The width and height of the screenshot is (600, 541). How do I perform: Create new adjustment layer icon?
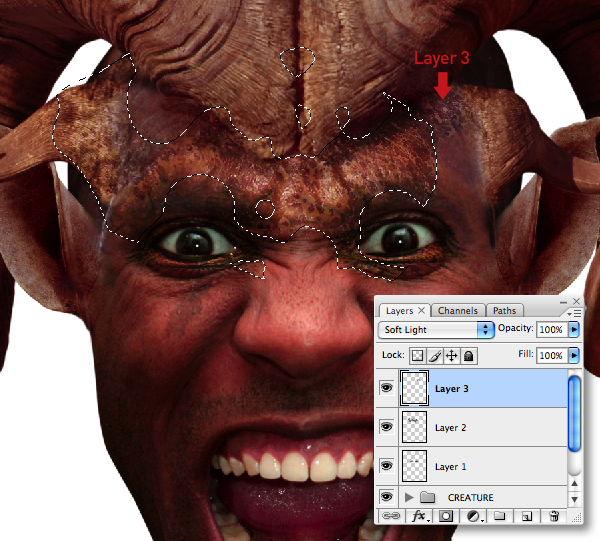point(474,517)
